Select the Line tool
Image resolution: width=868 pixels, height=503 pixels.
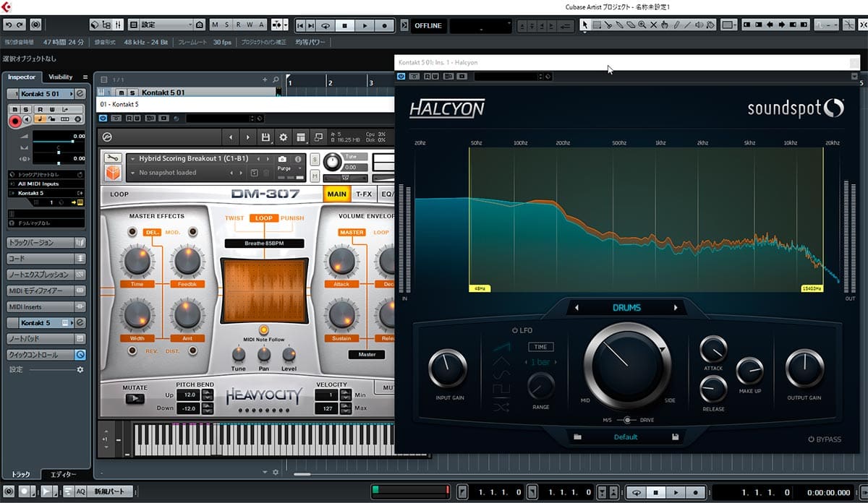click(x=687, y=25)
